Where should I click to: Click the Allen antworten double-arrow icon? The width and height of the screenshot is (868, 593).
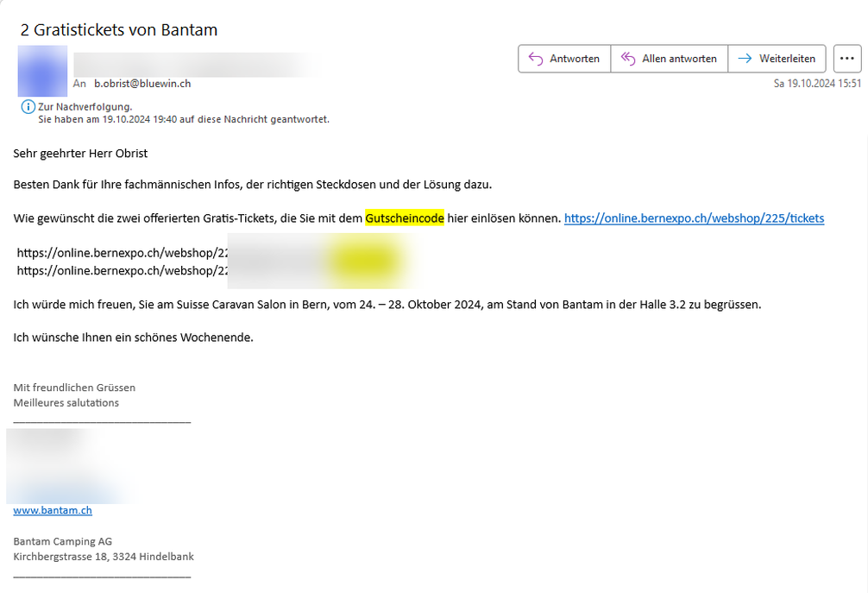[628, 59]
